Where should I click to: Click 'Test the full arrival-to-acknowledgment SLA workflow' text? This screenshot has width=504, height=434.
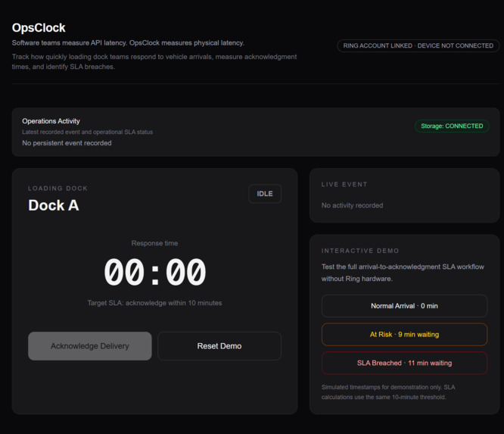403,273
